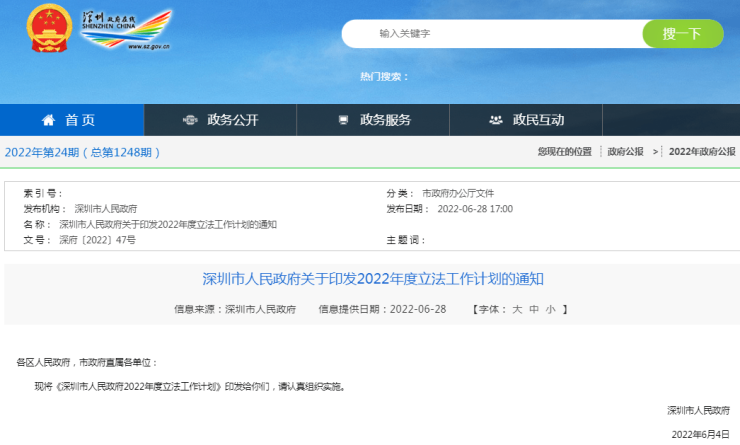The height and width of the screenshot is (445, 740).
Task: Click the body sentence starting 现将
Action: (x=190, y=386)
